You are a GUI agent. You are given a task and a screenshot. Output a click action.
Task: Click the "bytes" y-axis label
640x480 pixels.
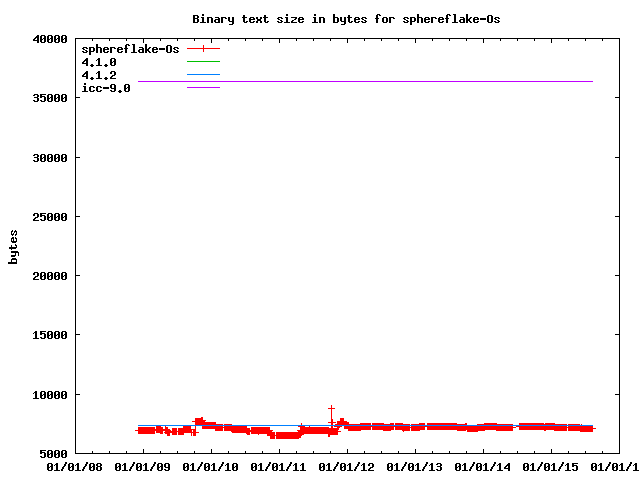pos(14,246)
